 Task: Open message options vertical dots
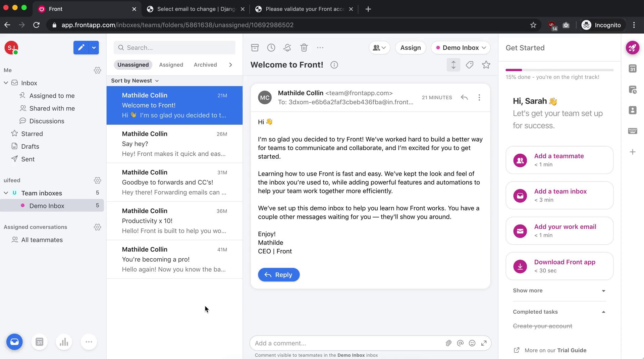[479, 97]
